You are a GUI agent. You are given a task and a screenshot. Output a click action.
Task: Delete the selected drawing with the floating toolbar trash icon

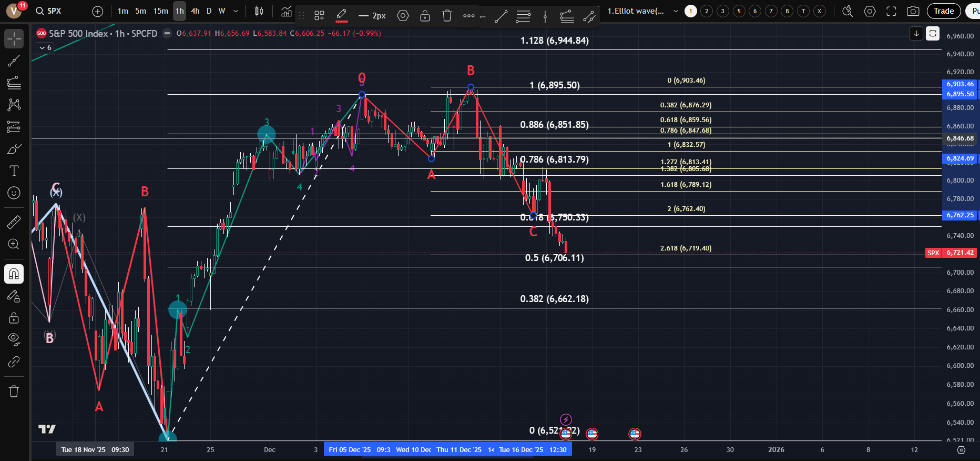click(x=447, y=16)
